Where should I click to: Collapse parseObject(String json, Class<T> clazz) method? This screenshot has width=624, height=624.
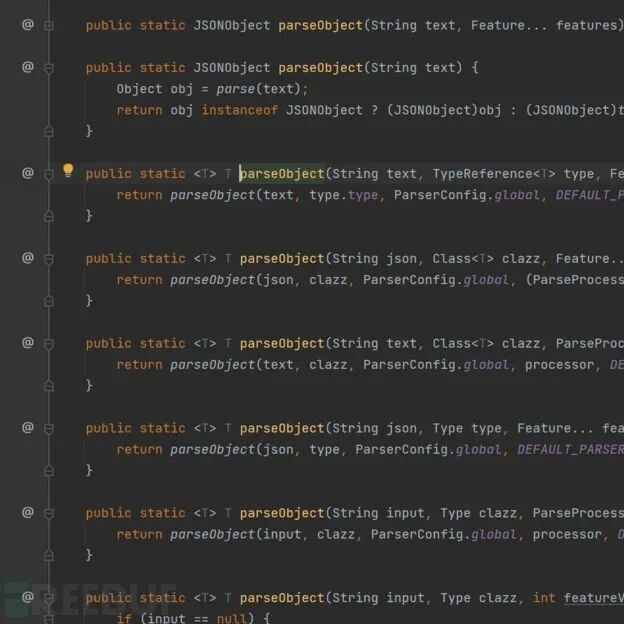[x=49, y=259]
